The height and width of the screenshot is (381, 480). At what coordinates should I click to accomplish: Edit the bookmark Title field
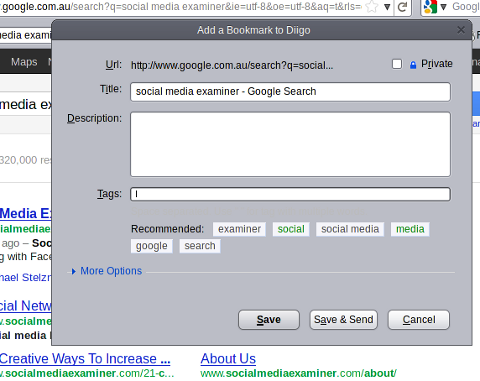click(290, 92)
